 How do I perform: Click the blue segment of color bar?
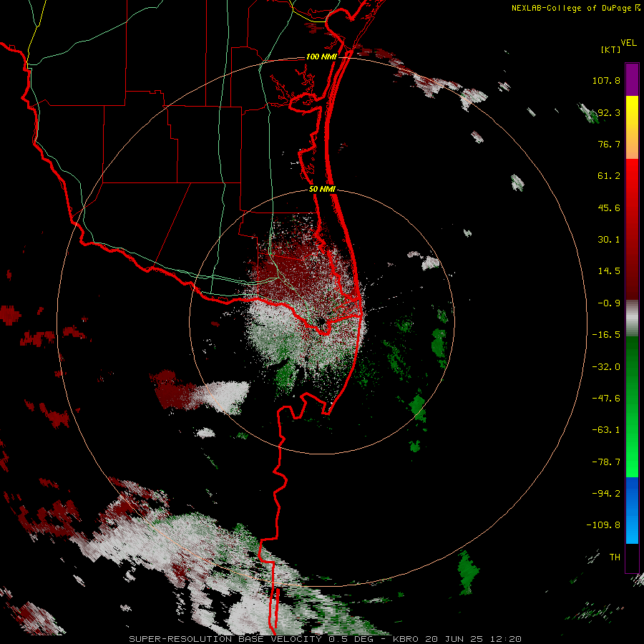pyautogui.click(x=632, y=510)
